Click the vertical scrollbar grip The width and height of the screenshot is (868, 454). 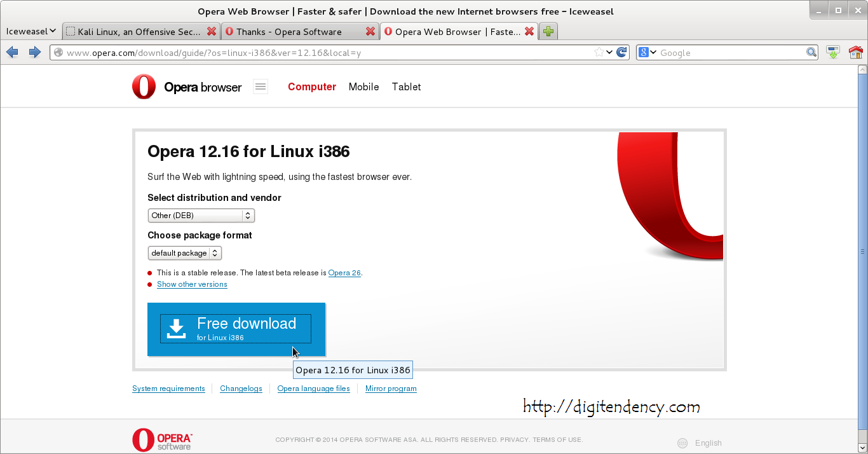coord(863,251)
